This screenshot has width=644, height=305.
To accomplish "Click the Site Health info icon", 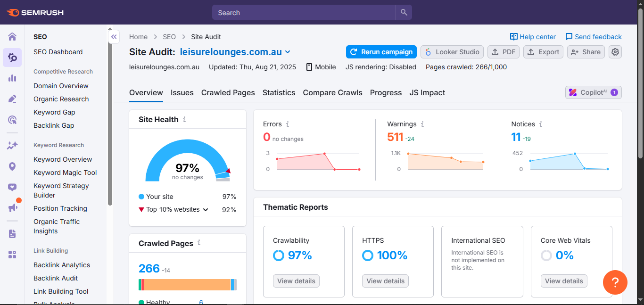I will 184,119.
